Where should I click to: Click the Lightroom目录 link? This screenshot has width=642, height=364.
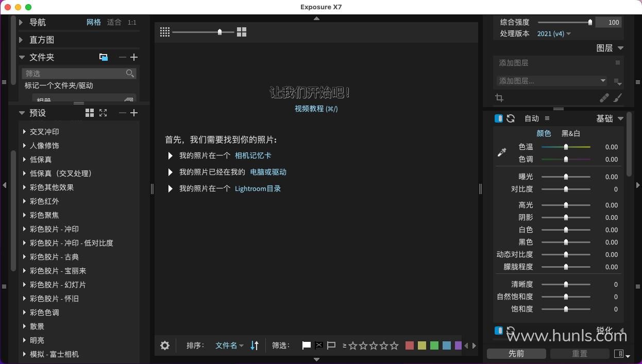[258, 188]
